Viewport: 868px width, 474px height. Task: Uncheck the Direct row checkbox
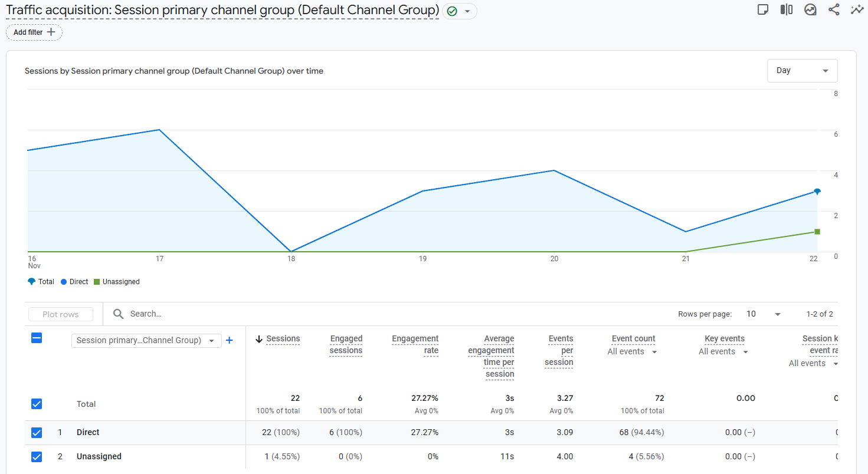37,432
